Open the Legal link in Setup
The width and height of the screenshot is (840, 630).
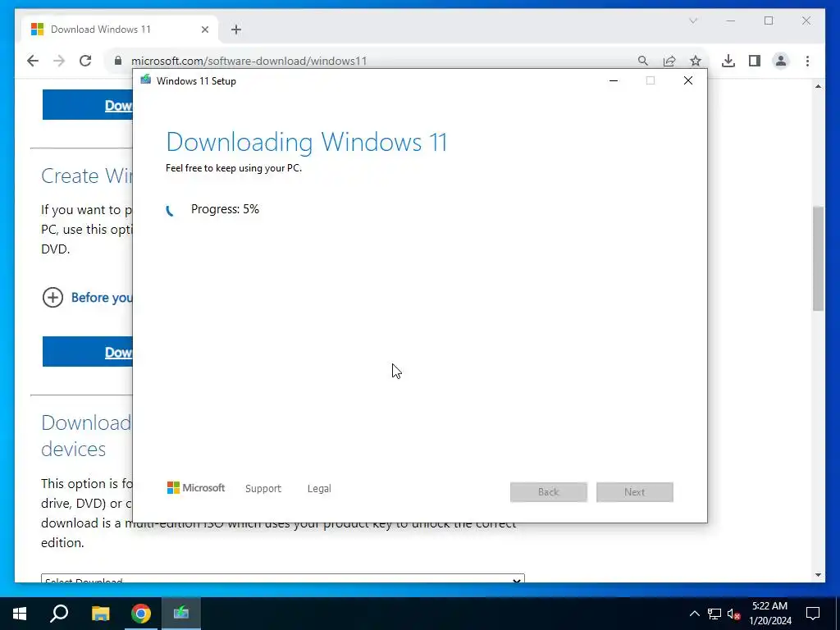(x=319, y=489)
